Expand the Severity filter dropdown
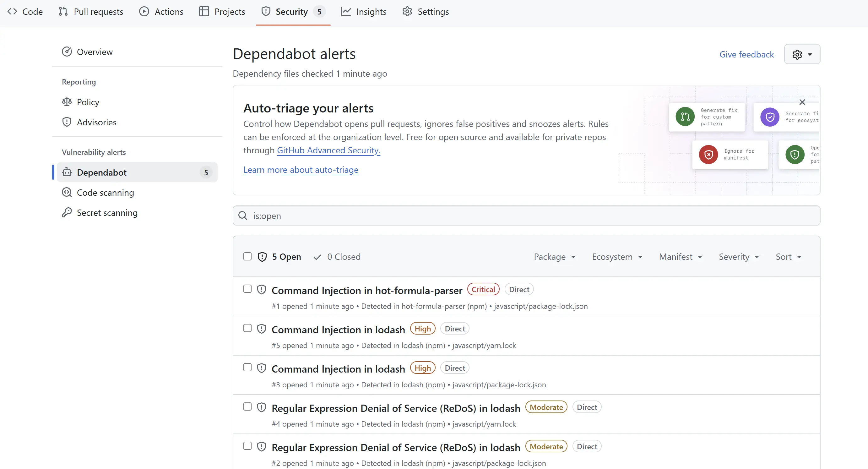The height and width of the screenshot is (469, 868). (x=739, y=257)
